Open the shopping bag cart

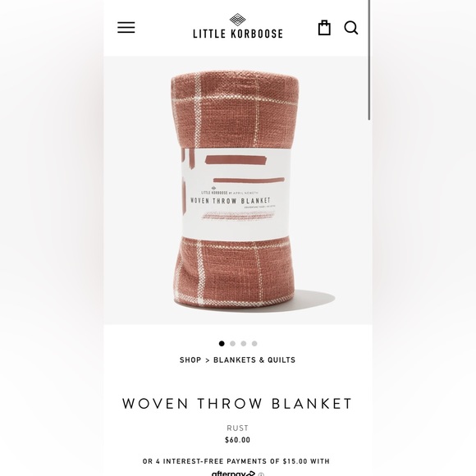(x=324, y=28)
